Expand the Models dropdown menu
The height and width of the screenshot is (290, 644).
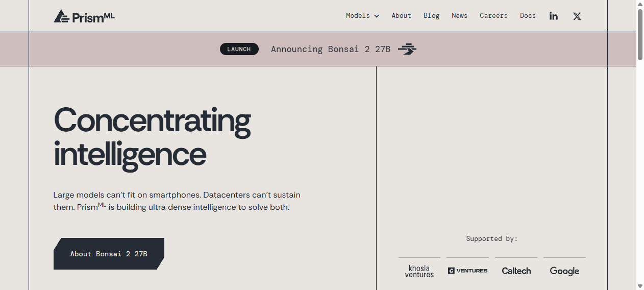362,16
